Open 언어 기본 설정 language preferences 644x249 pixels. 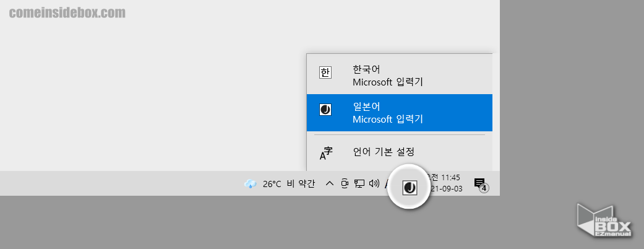[x=399, y=152]
